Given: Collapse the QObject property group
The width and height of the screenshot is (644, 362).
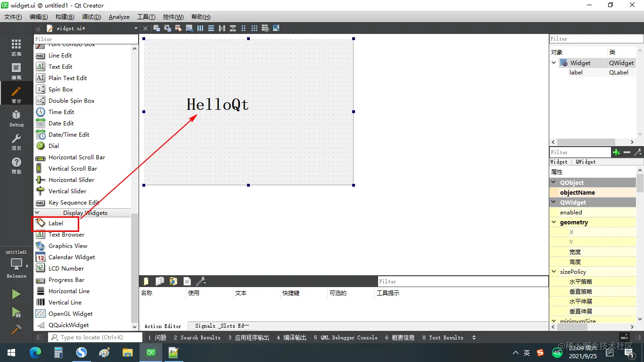Looking at the screenshot, I should pyautogui.click(x=554, y=182).
